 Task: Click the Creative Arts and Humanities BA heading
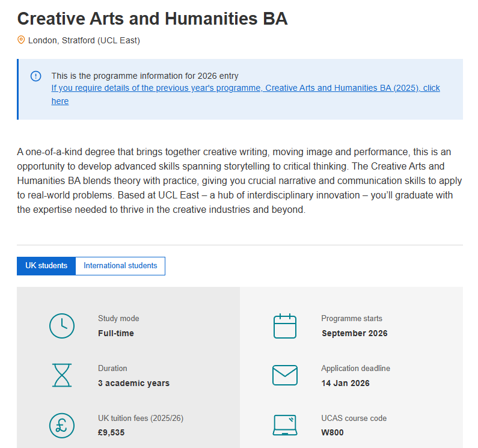pos(152,19)
